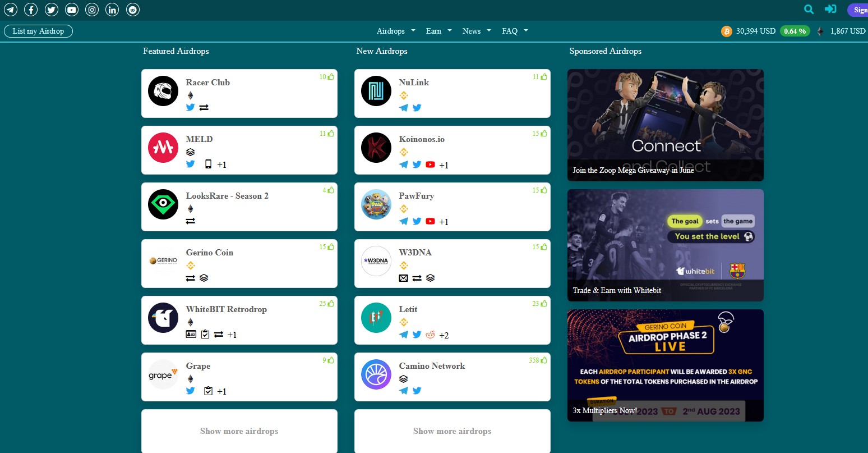Image resolution: width=868 pixels, height=453 pixels.
Task: Click the WhiteBIT Retrodrop logo
Action: click(163, 318)
